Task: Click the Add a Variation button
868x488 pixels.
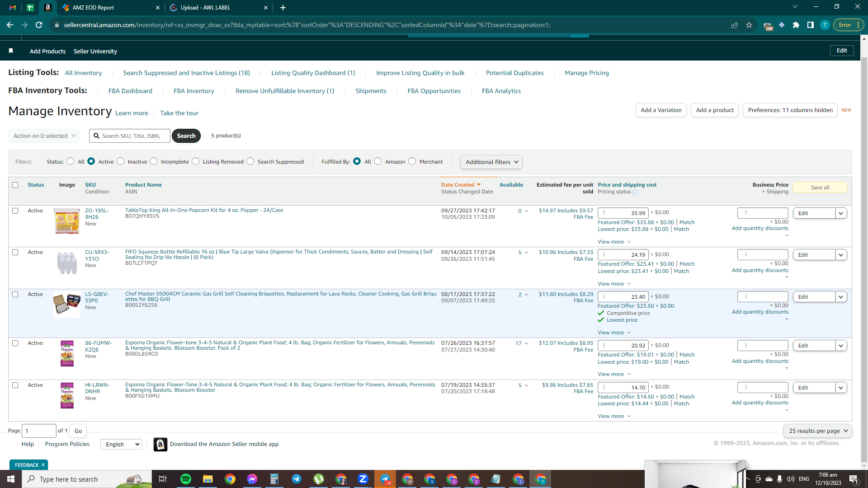Action: [x=661, y=110]
